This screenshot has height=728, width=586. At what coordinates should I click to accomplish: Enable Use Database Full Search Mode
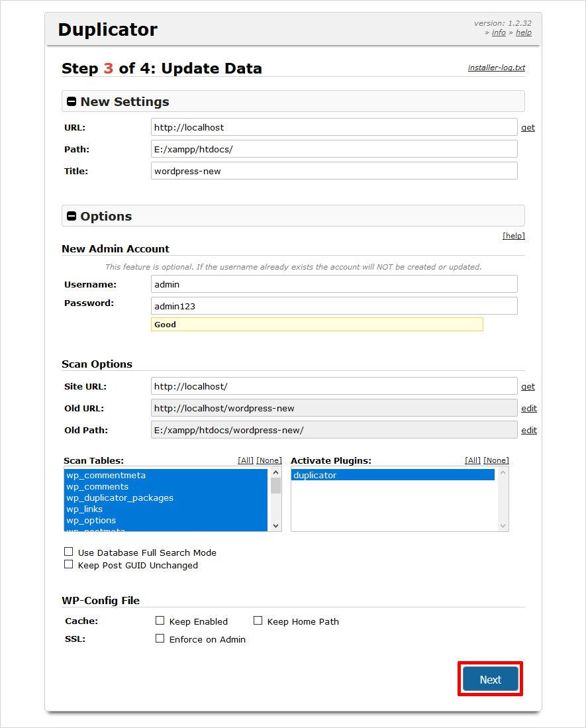[x=68, y=552]
